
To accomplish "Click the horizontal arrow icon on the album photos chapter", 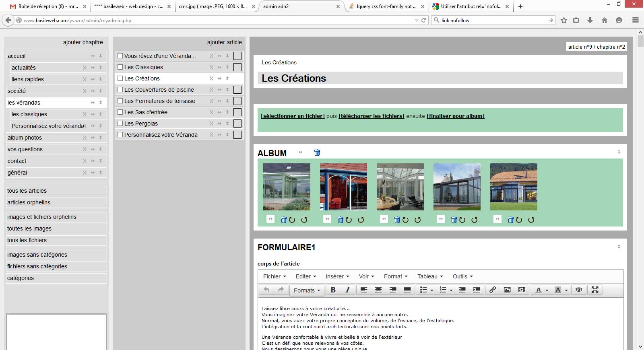I will click(x=93, y=138).
